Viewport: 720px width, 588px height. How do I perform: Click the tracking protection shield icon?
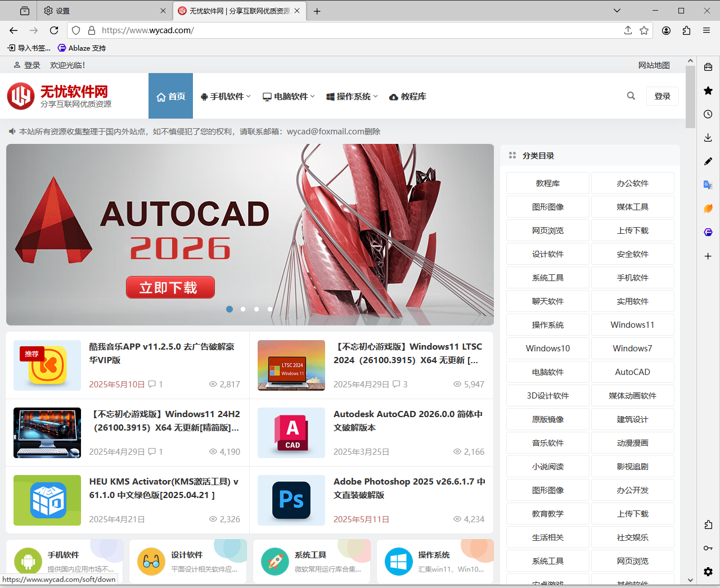(x=75, y=30)
